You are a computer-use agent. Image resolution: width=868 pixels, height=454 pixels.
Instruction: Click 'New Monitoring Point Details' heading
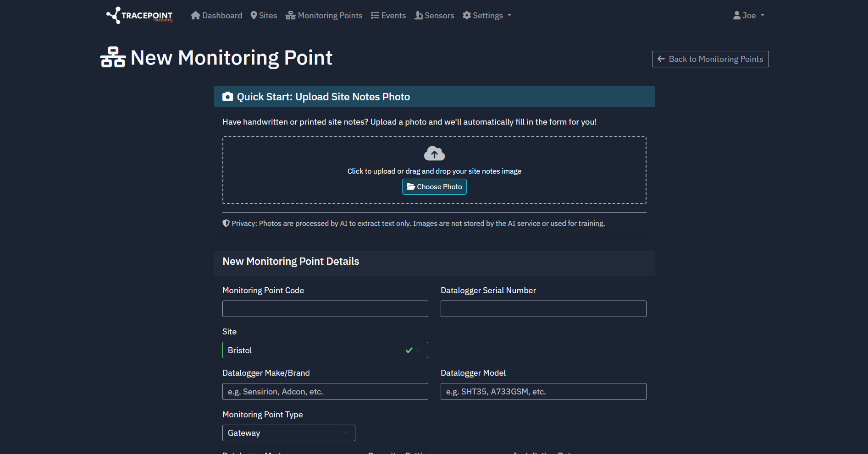click(291, 261)
